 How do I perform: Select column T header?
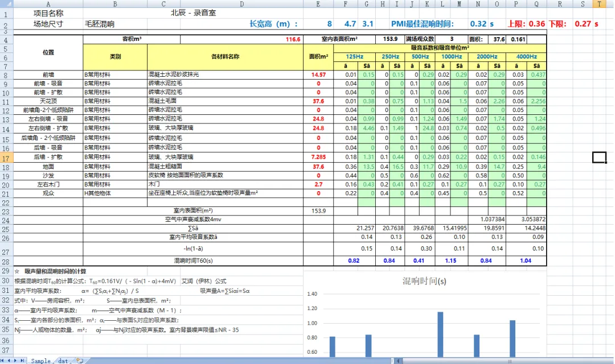(599, 4)
